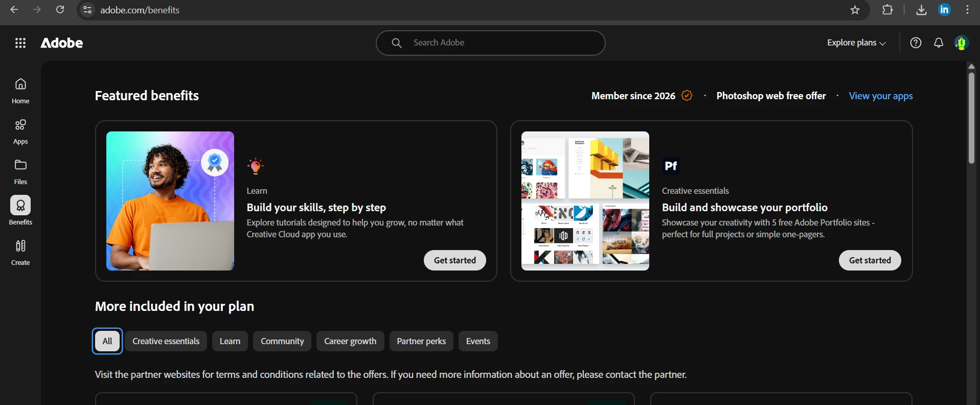Open the account profile avatar
980x405 pixels.
click(962, 43)
